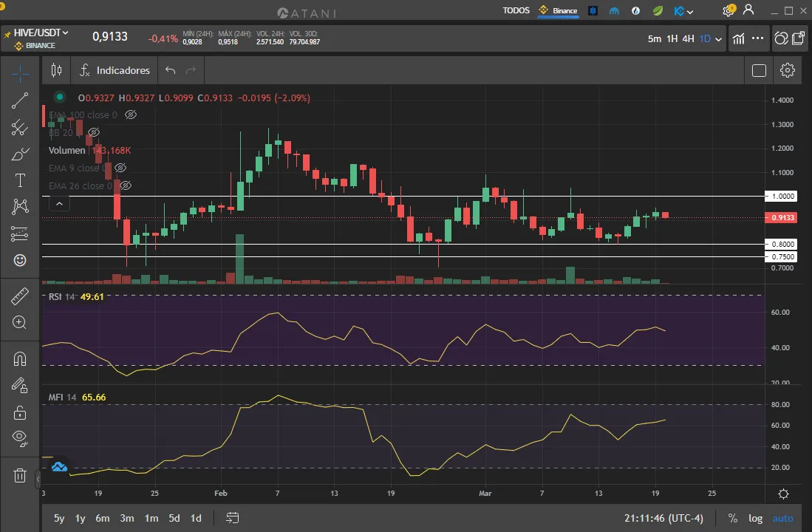The height and width of the screenshot is (532, 812).
Task: Activate the zoom in tool
Action: coord(20,323)
